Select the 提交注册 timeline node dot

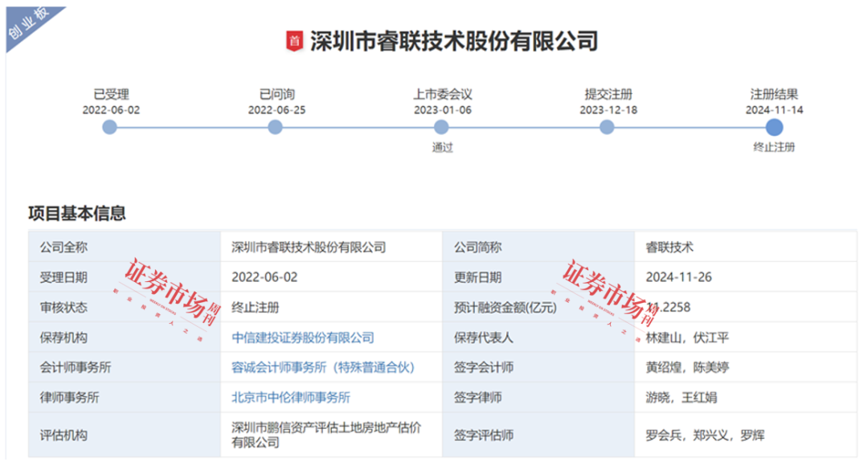click(605, 125)
